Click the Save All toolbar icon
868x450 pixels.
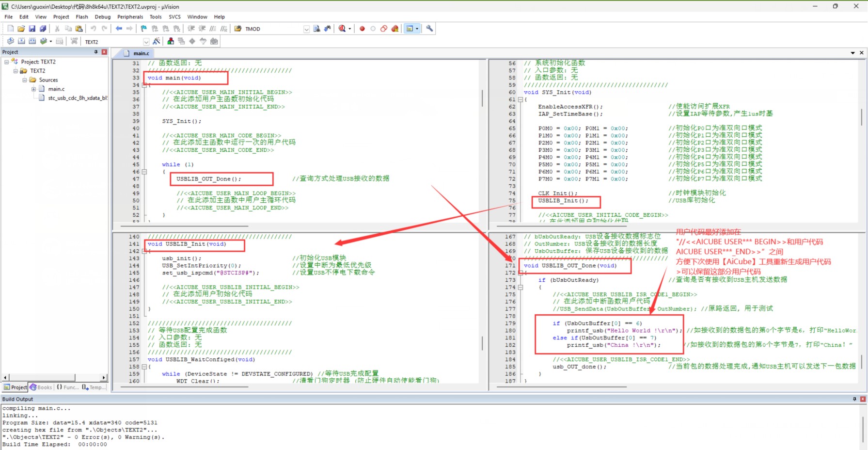[43, 29]
